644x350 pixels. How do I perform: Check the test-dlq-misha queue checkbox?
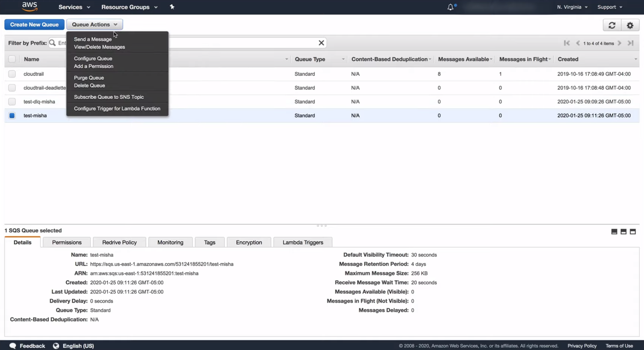[x=12, y=102]
